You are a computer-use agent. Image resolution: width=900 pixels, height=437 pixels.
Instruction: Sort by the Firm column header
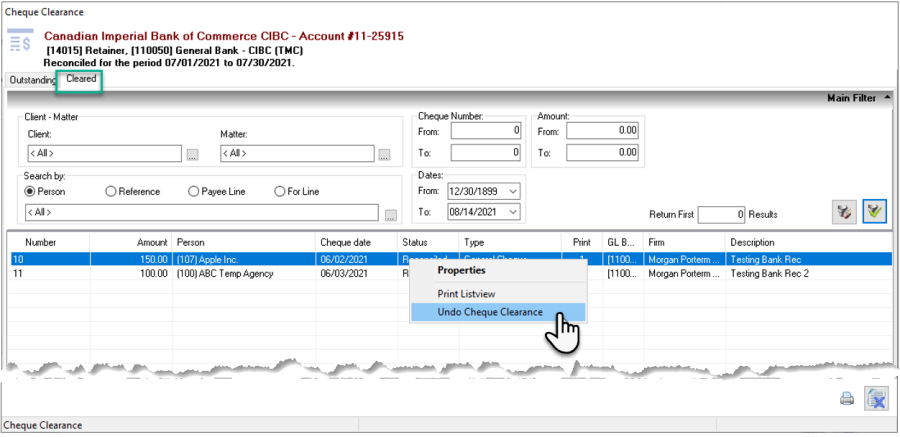click(x=684, y=242)
